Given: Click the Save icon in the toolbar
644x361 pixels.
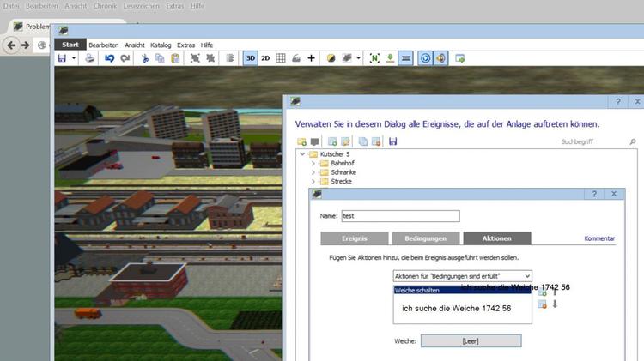Looking at the screenshot, I should [x=62, y=58].
